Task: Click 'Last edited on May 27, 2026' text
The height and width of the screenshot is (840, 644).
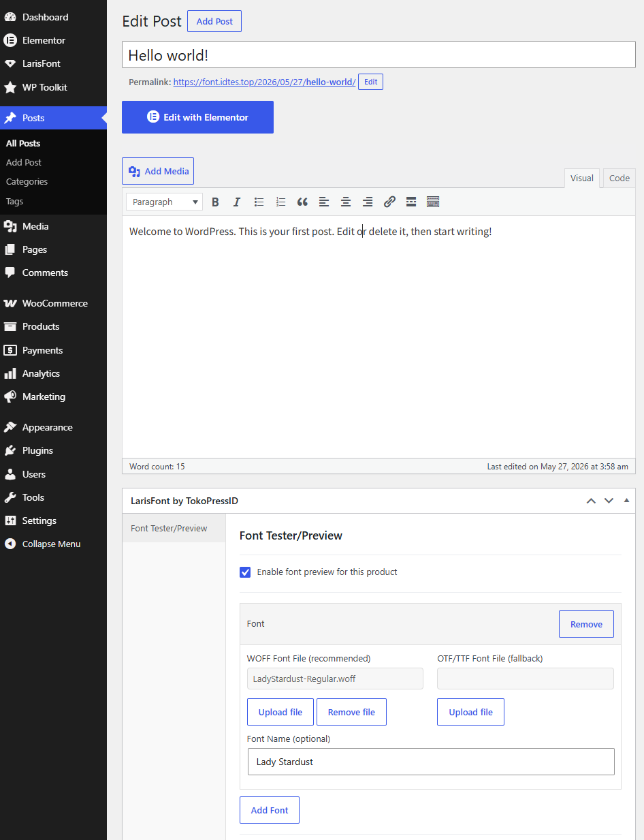Action: point(558,467)
